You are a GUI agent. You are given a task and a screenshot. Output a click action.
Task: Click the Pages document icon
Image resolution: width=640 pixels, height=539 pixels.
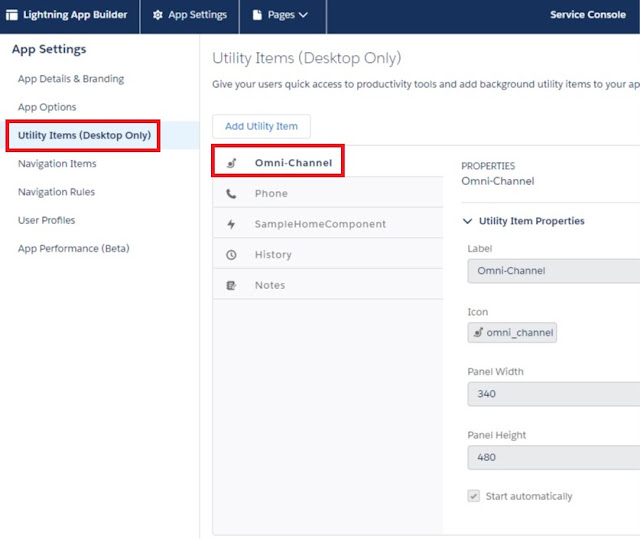[x=257, y=15]
